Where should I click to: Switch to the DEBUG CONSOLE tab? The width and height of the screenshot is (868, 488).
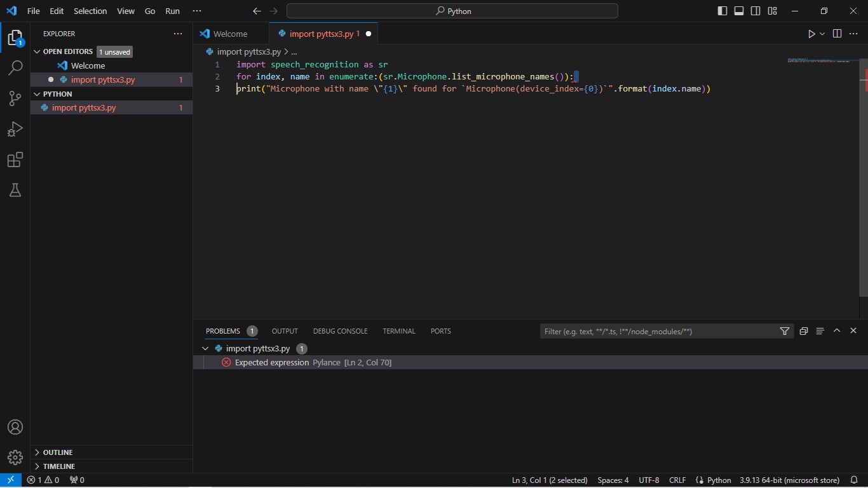(x=340, y=331)
